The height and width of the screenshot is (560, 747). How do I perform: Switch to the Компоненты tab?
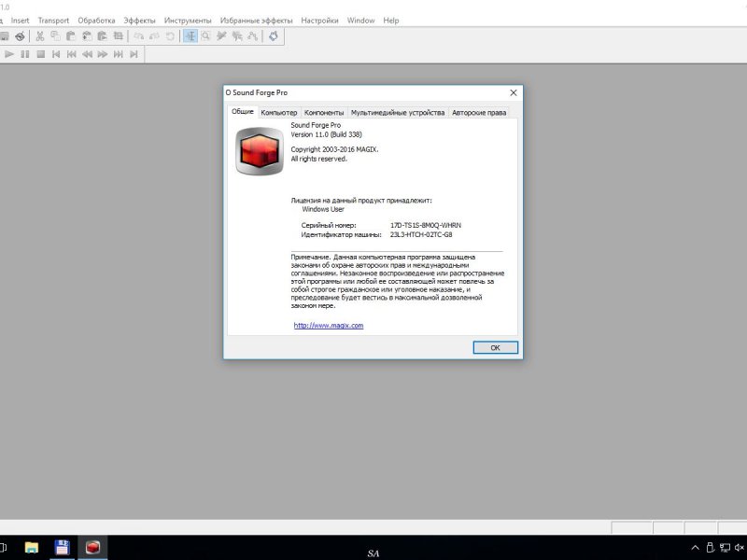(x=324, y=112)
